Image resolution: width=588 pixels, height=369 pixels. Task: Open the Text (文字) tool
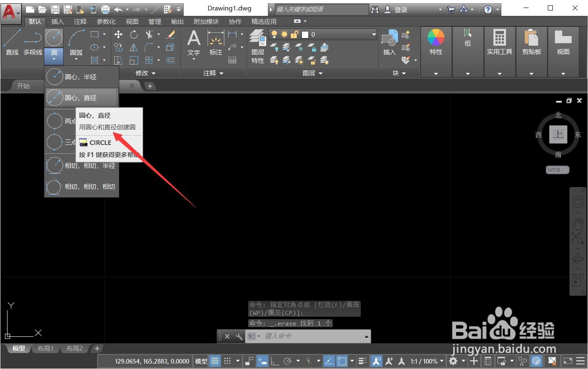(x=194, y=43)
